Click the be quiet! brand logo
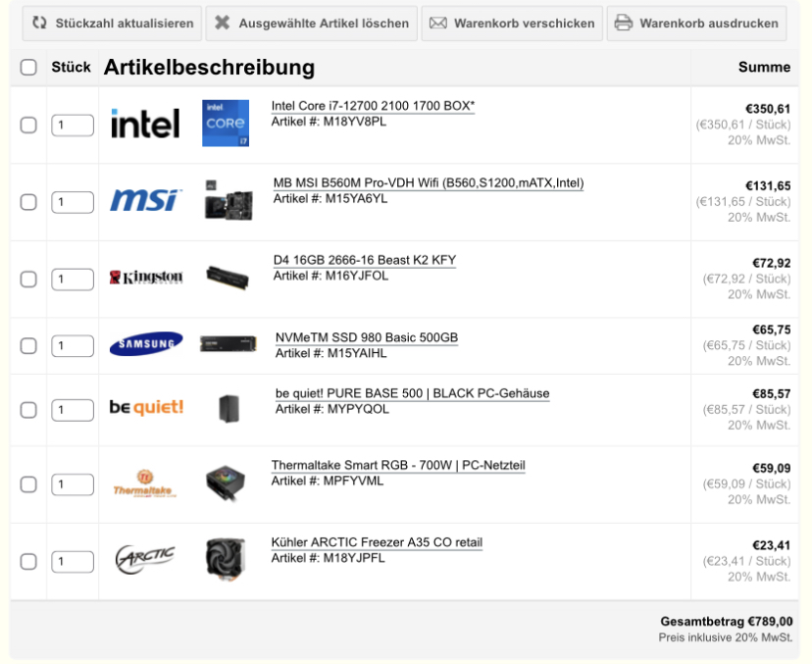The height and width of the screenshot is (664, 812). [146, 407]
